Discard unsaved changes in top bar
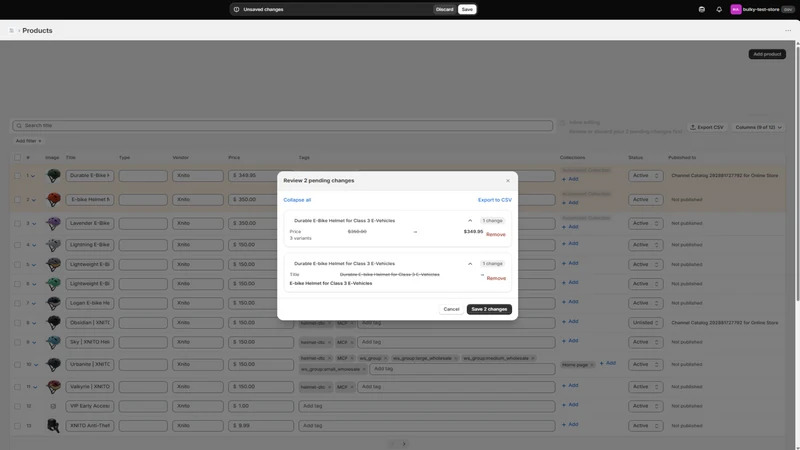 pyautogui.click(x=444, y=9)
